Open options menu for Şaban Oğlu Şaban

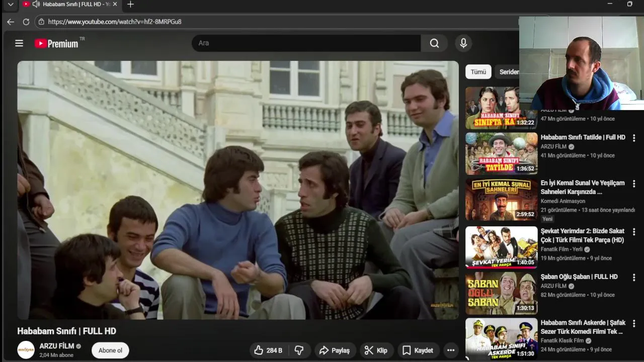point(634,278)
